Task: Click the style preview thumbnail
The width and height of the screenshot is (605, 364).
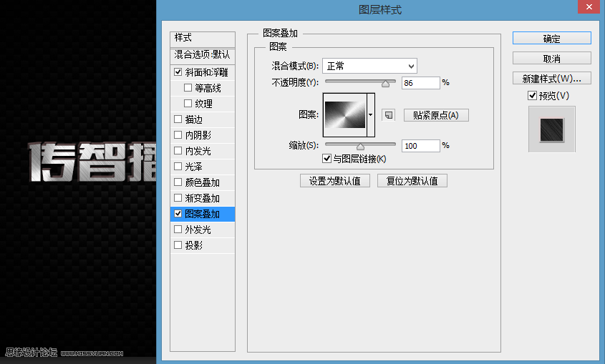Action: 552,129
